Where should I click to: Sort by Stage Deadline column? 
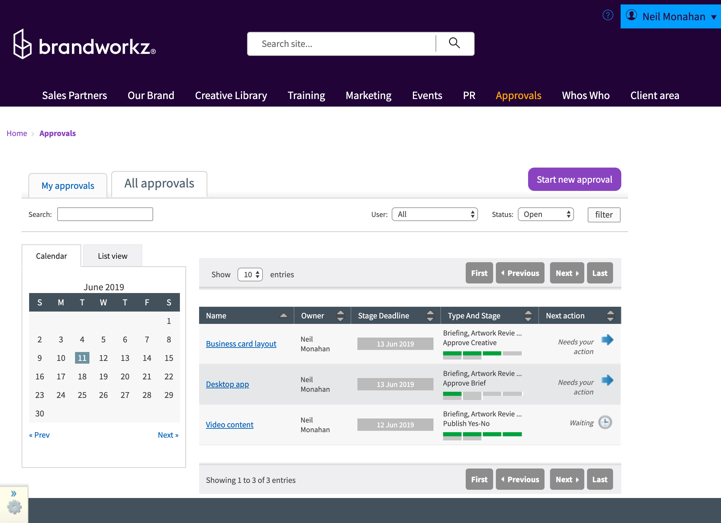[x=395, y=316]
